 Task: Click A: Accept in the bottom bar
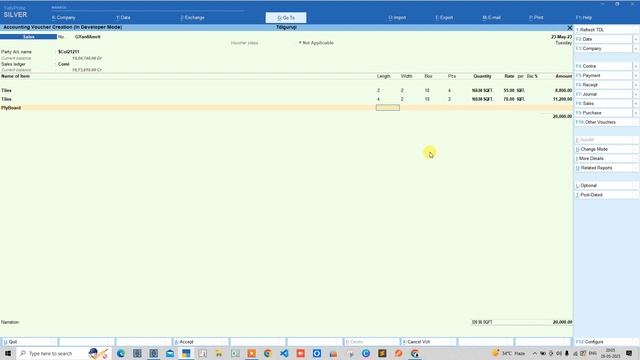click(x=200, y=342)
